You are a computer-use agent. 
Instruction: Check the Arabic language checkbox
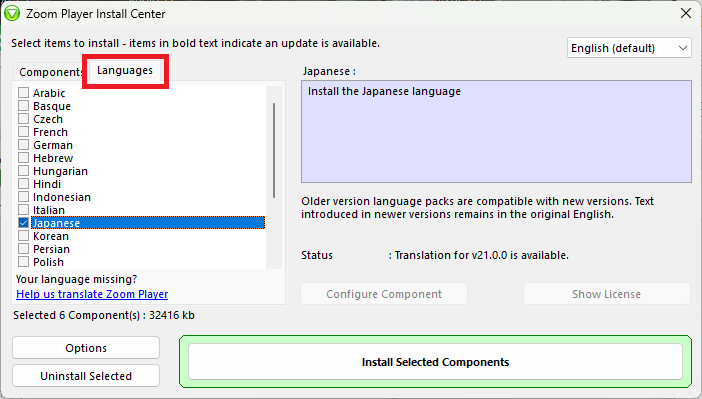tap(23, 93)
